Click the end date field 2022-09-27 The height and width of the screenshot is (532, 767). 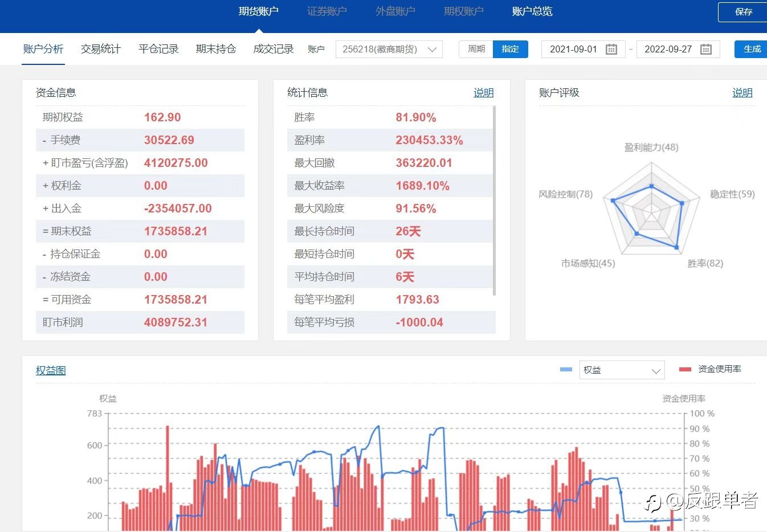[x=678, y=50]
